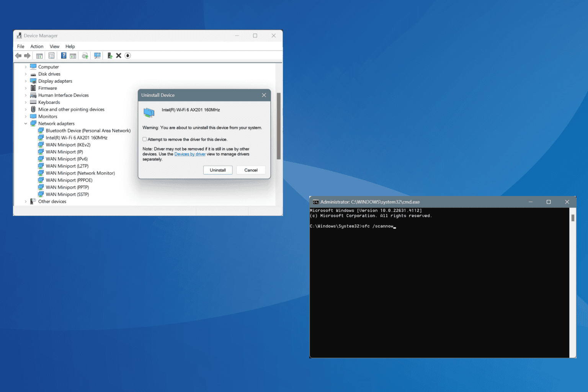Select WAN Miniport (IKEv2)
This screenshot has height=392, width=588.
pyautogui.click(x=68, y=145)
